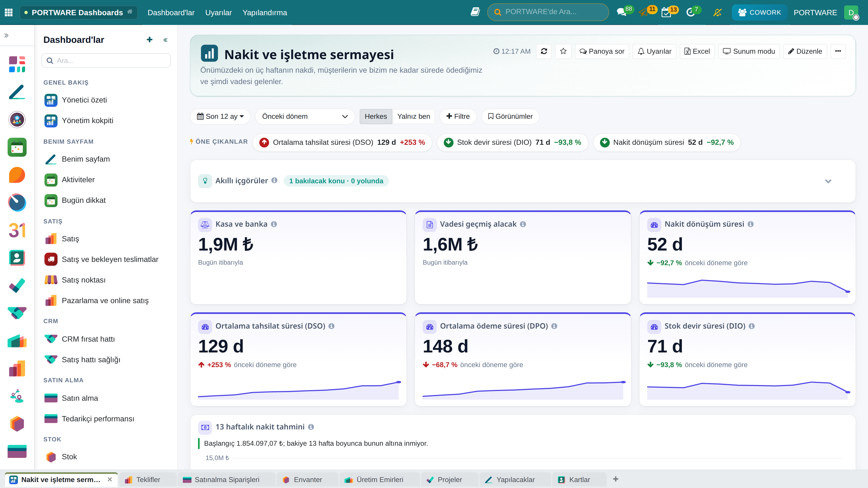Select the Yalnız ben toggle option
The width and height of the screenshot is (868, 488).
[x=413, y=116]
